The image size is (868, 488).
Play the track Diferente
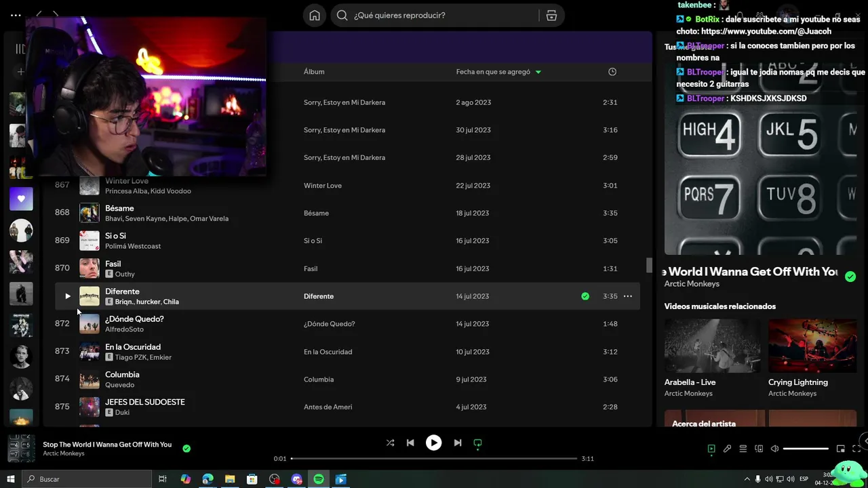(x=67, y=296)
